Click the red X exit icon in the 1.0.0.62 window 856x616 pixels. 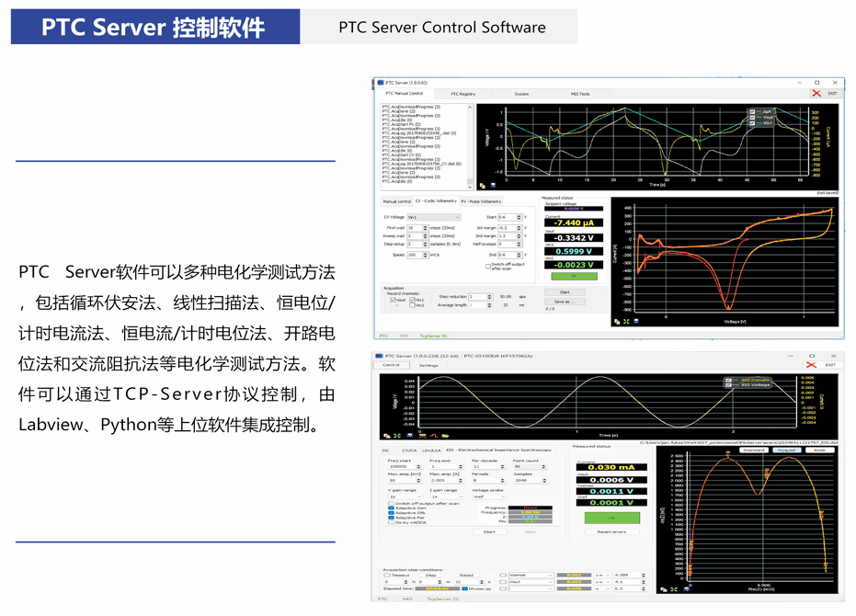click(816, 94)
